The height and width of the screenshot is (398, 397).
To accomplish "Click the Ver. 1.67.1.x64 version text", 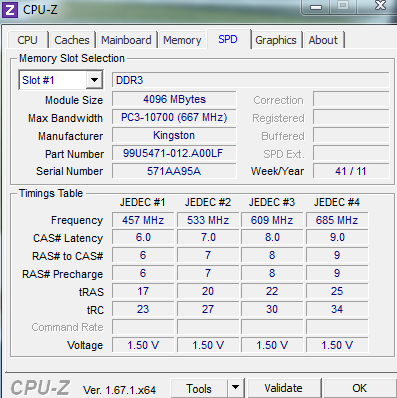I will [119, 390].
